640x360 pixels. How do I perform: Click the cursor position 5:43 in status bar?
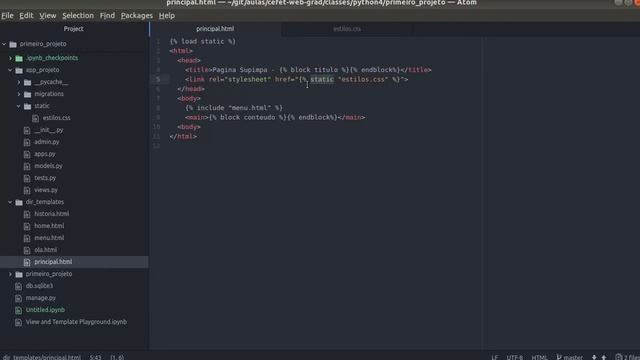pos(96,357)
